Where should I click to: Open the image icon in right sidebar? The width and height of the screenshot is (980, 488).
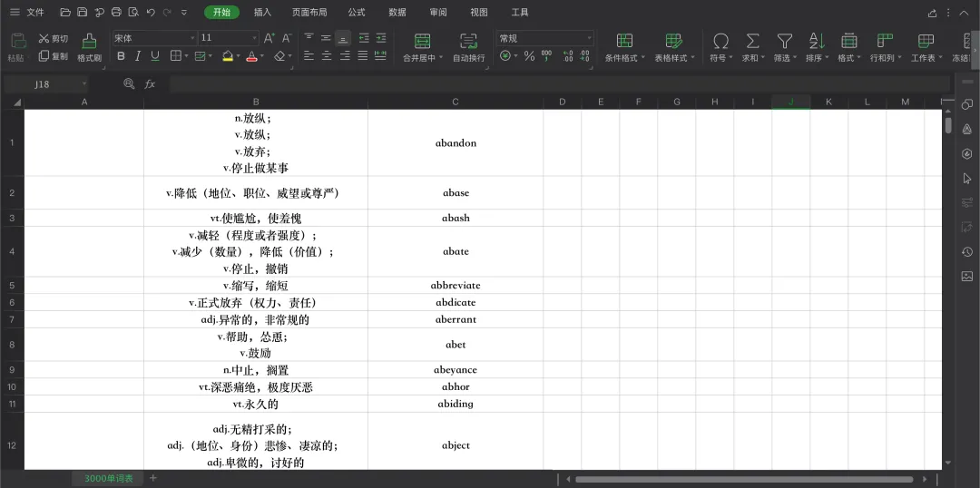click(x=967, y=276)
